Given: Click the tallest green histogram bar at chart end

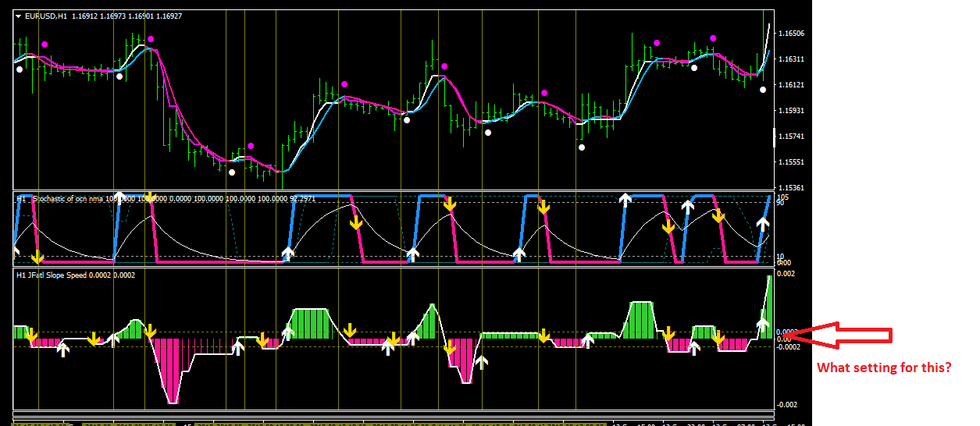Looking at the screenshot, I should pyautogui.click(x=769, y=302).
